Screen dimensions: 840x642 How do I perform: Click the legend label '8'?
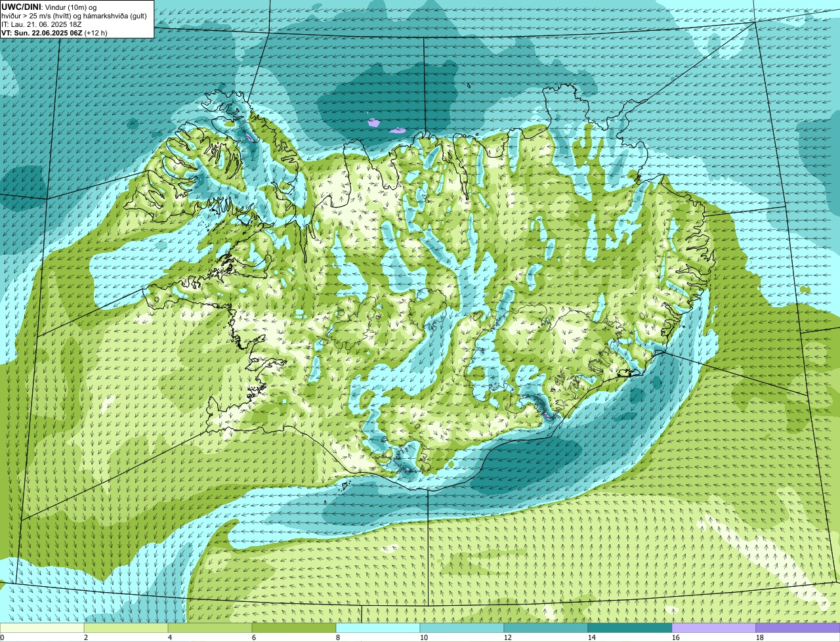338,637
